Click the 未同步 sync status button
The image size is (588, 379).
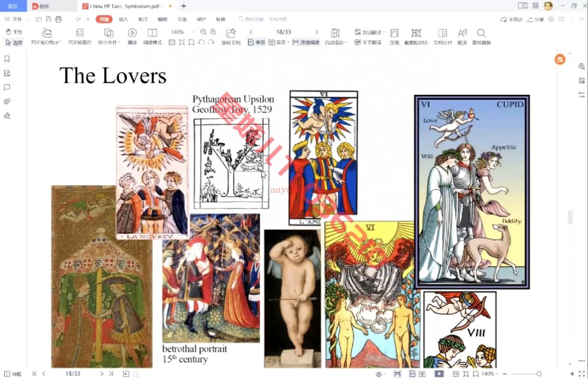point(512,19)
